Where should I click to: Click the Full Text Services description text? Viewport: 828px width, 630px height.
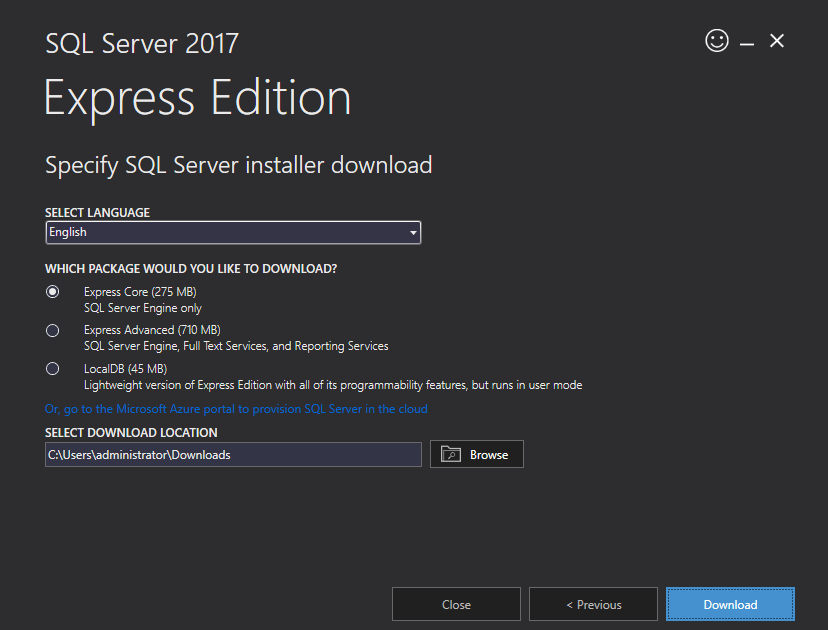pos(236,346)
